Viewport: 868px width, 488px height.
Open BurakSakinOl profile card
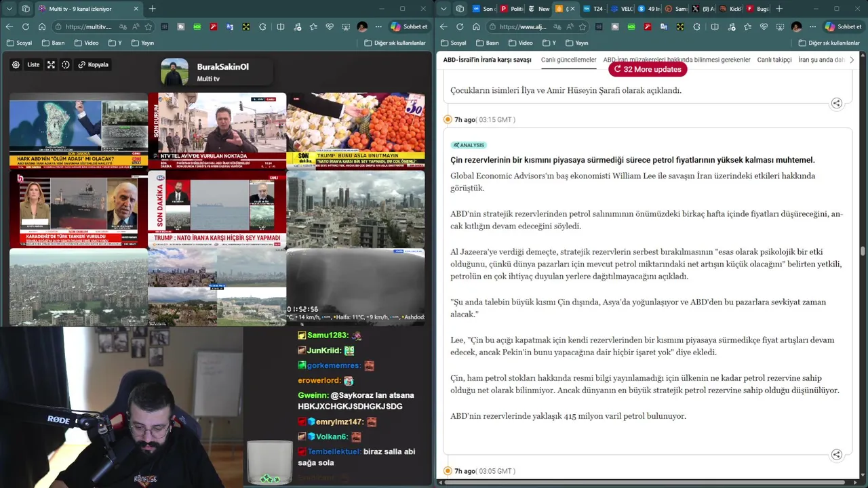coord(216,73)
